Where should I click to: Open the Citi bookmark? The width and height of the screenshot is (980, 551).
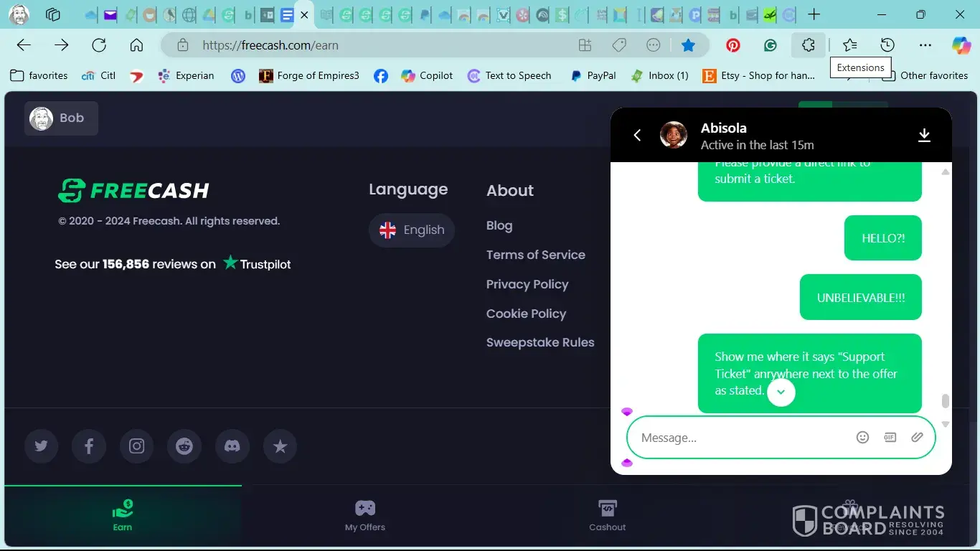(99, 75)
